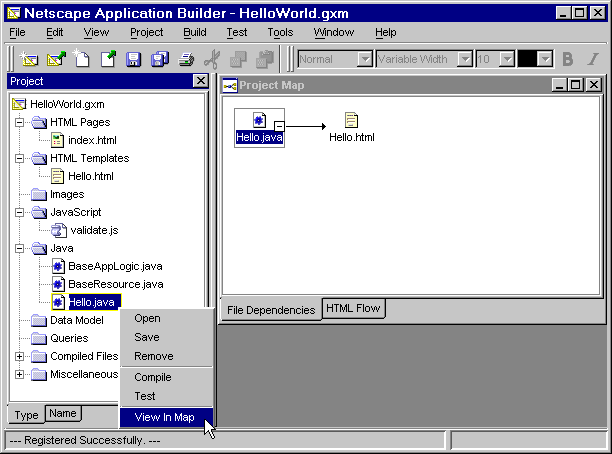Select BaseResource.java file
The width and height of the screenshot is (612, 454).
116,285
